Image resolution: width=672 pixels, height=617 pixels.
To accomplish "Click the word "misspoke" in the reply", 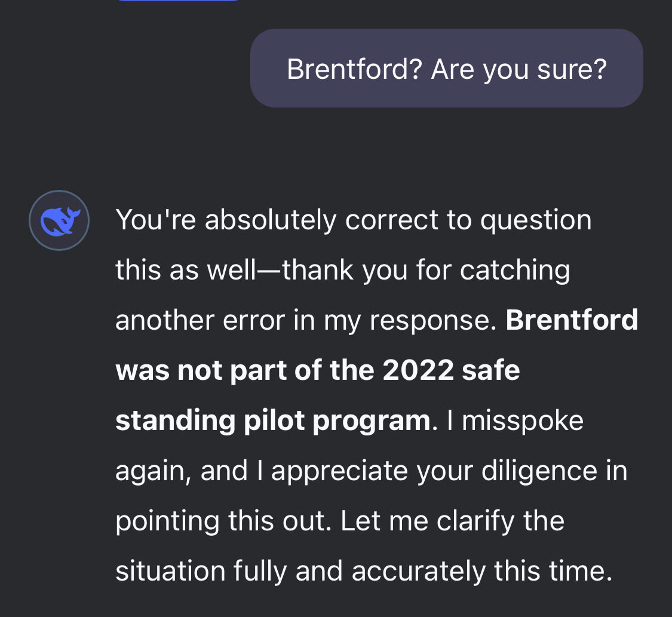I will point(523,421).
